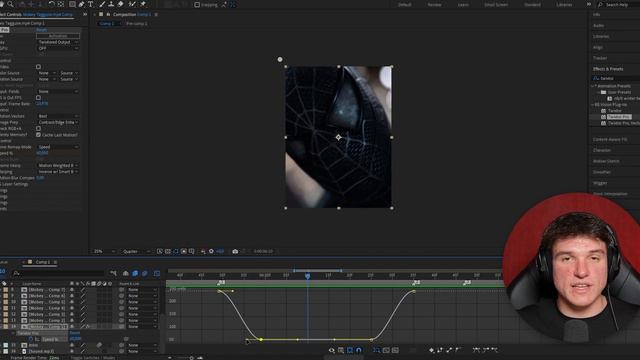640x360 pixels.
Task: Open the Default workspace
Action: coord(404,4)
